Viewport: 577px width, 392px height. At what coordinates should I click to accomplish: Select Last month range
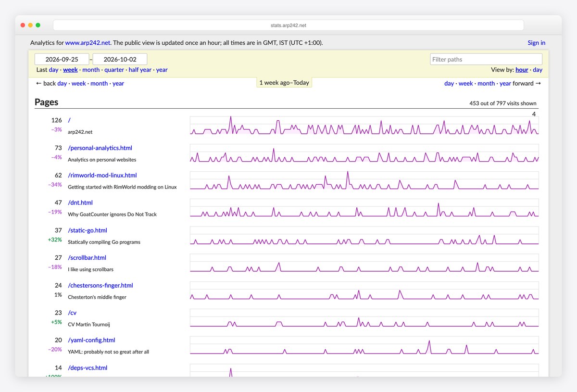91,70
